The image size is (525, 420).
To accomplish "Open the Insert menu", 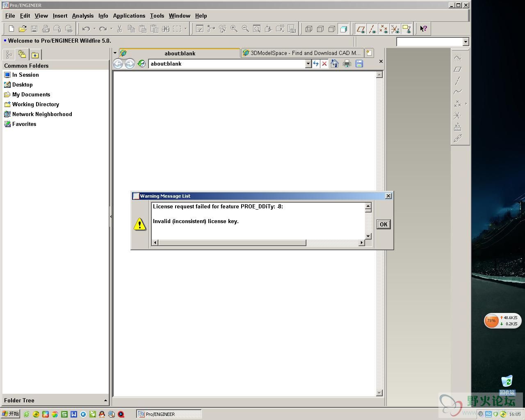I will (60, 16).
